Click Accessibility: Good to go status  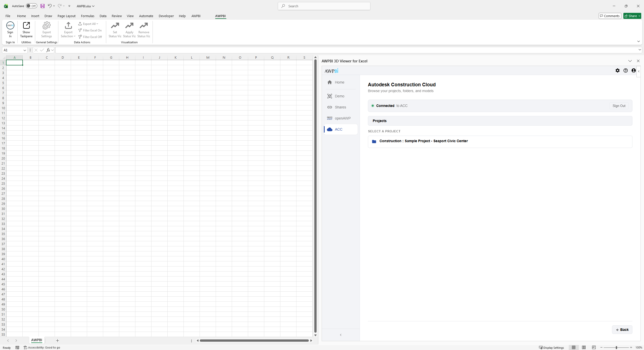(42, 347)
